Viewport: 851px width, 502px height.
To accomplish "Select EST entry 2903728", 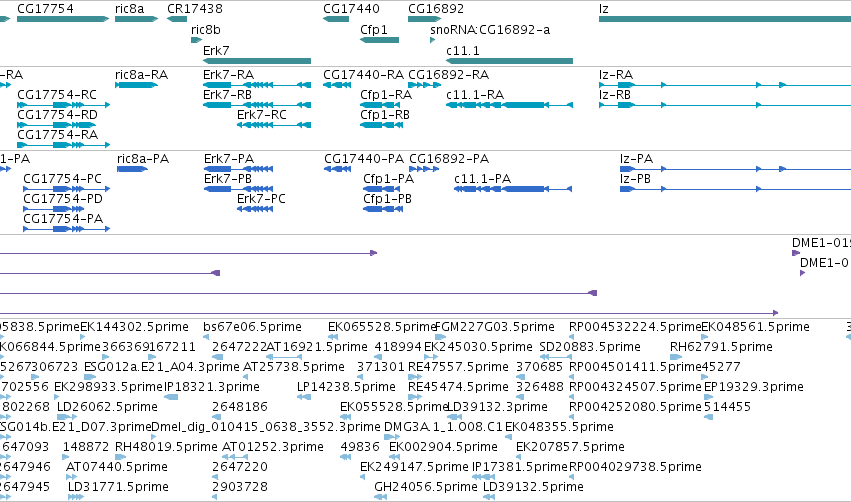I will coord(240,487).
